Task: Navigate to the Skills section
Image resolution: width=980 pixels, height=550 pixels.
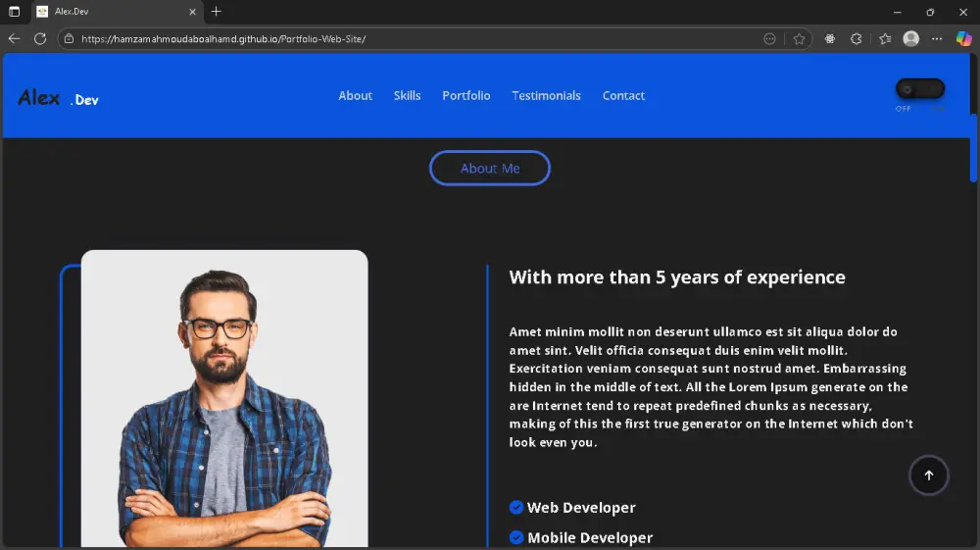Action: click(407, 96)
